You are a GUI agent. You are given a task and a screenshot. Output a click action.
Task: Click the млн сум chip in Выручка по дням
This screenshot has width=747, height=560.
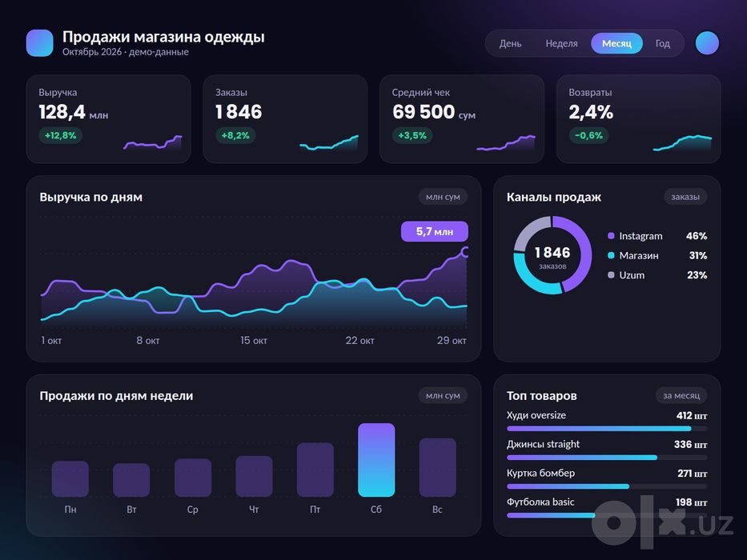443,197
